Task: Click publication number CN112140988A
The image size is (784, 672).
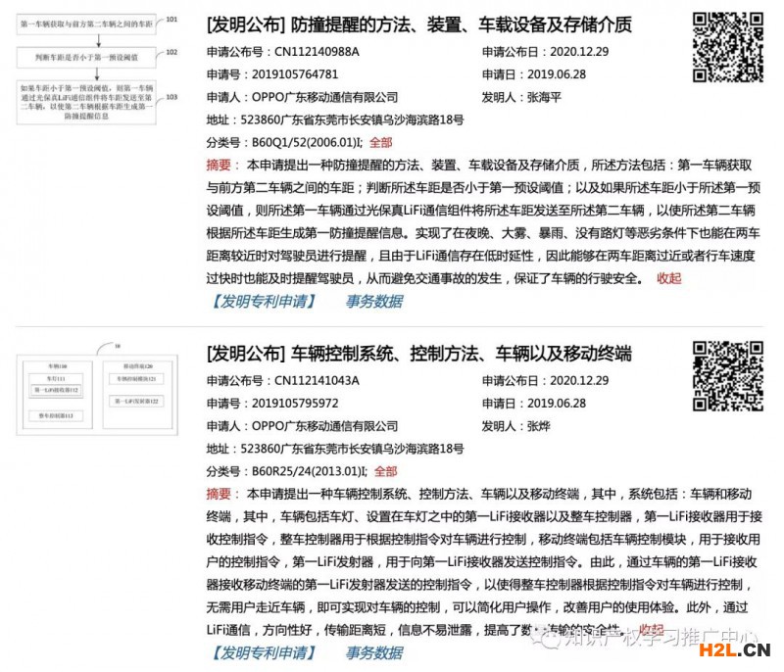Action: 316,51
